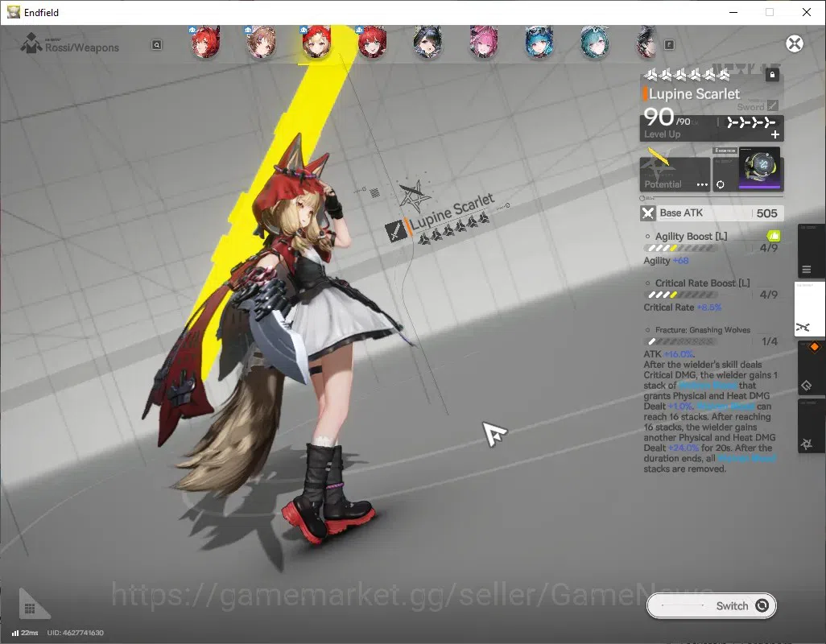826x644 pixels.
Task: Click the Endfield app icon in title bar
Action: coord(14,12)
